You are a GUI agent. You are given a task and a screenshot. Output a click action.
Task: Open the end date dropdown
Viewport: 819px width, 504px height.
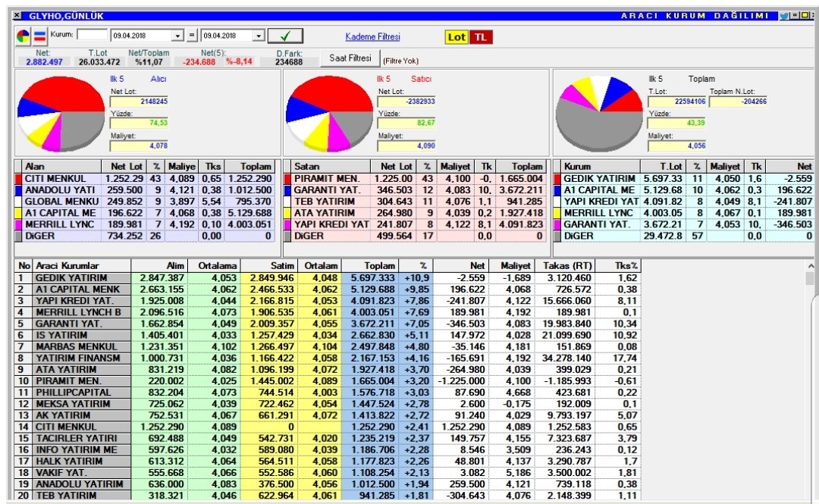tap(259, 36)
